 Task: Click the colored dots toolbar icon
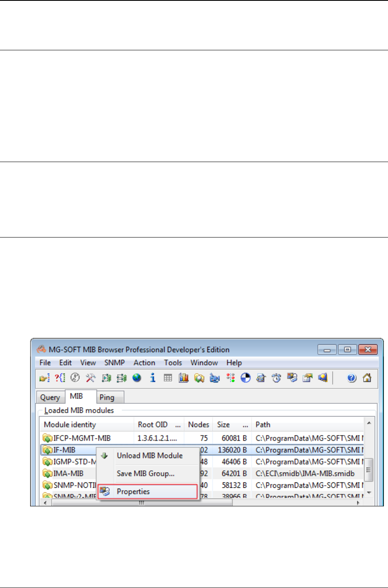point(230,378)
